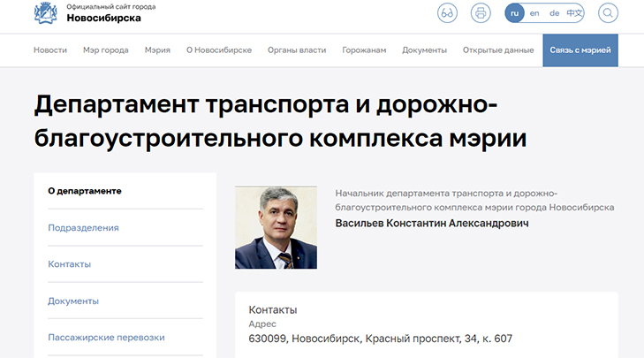The height and width of the screenshot is (358, 644).
Task: Click the printer icon
Action: (x=481, y=12)
